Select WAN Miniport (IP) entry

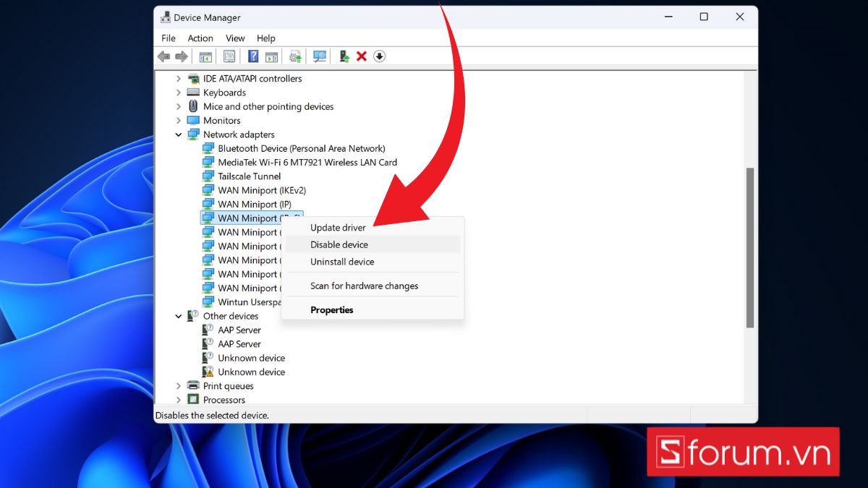(x=255, y=204)
